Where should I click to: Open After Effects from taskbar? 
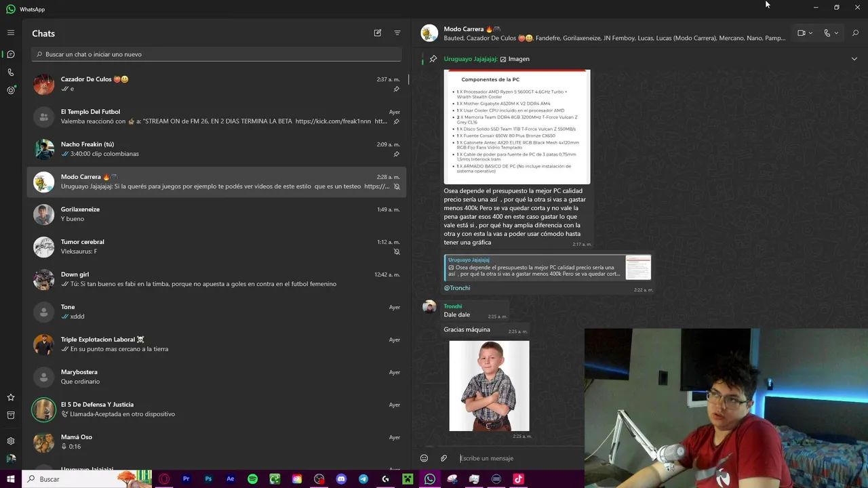pyautogui.click(x=231, y=479)
